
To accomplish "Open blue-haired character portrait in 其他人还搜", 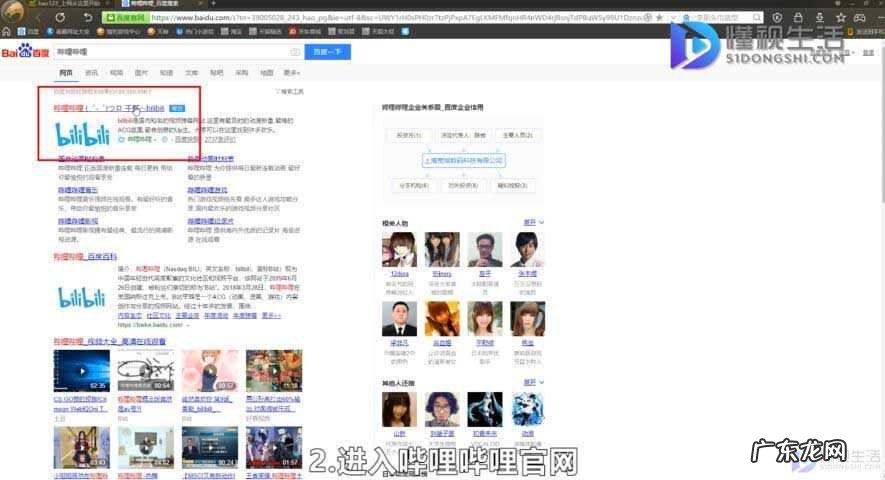I will 528,409.
